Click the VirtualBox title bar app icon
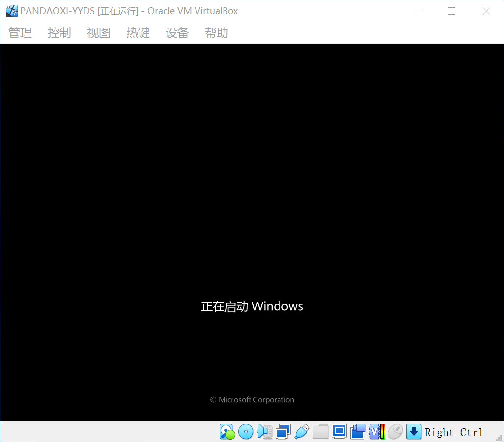This screenshot has width=504, height=442. coord(12,11)
